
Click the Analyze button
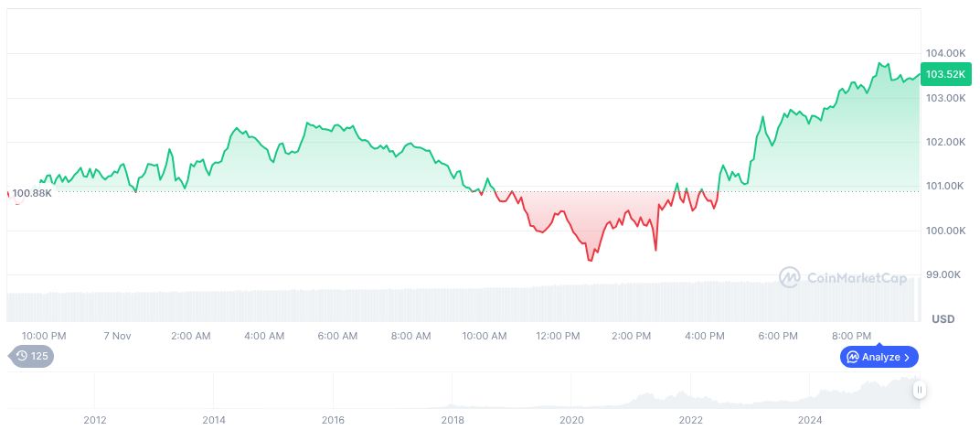(879, 357)
